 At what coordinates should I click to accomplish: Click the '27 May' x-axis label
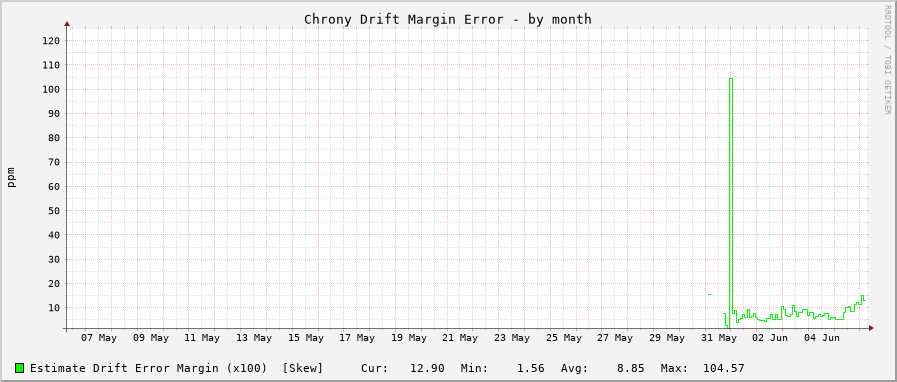pyautogui.click(x=616, y=339)
